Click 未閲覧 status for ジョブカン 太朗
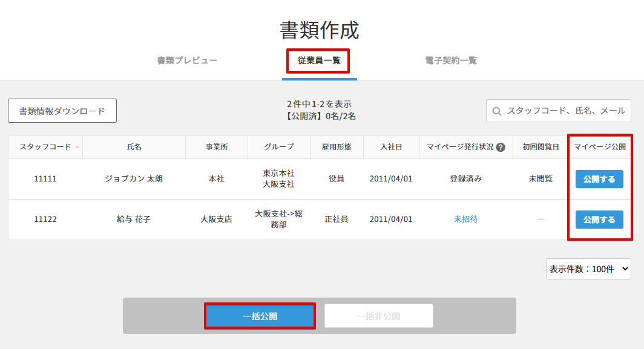Screen dimensions: 644x349 [x=540, y=179]
